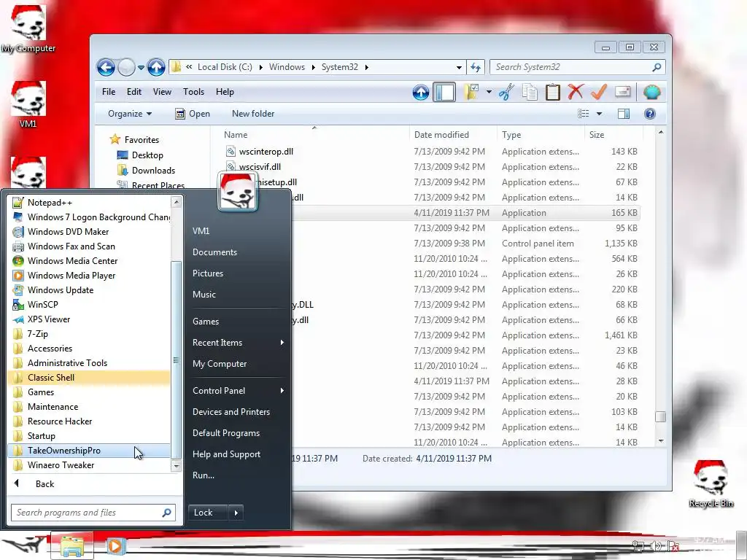This screenshot has height=560, width=747.
Task: Open Folder Options icon in Classic Shell toolbar
Action: [x=472, y=92]
